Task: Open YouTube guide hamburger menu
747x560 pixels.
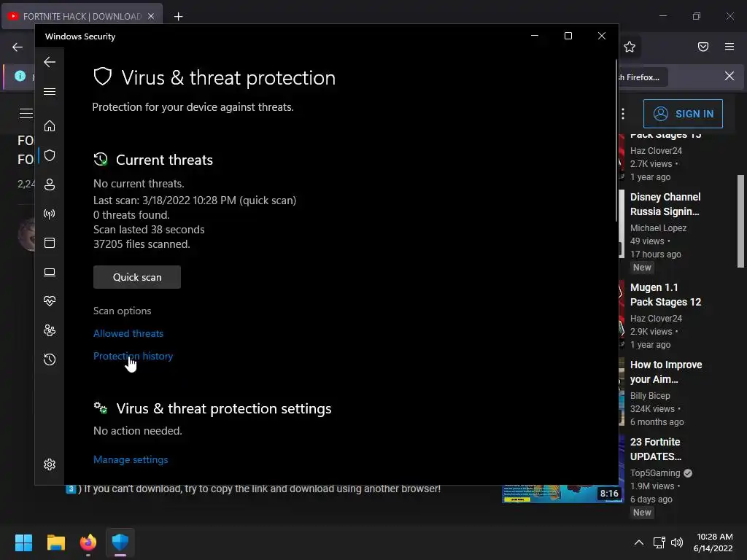Action: 26,113
